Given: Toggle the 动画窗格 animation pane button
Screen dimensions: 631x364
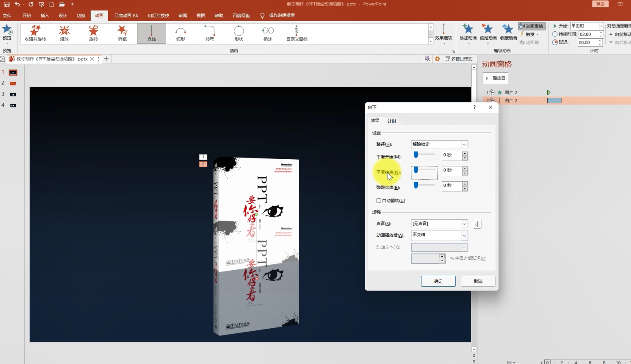Looking at the screenshot, I should click(531, 26).
